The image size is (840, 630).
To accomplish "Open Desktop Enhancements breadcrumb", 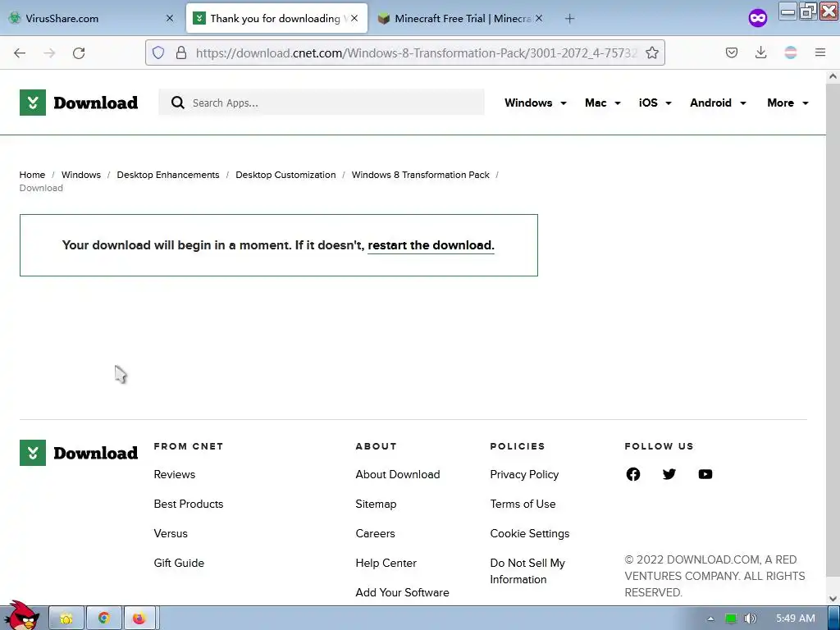I will coord(168,175).
